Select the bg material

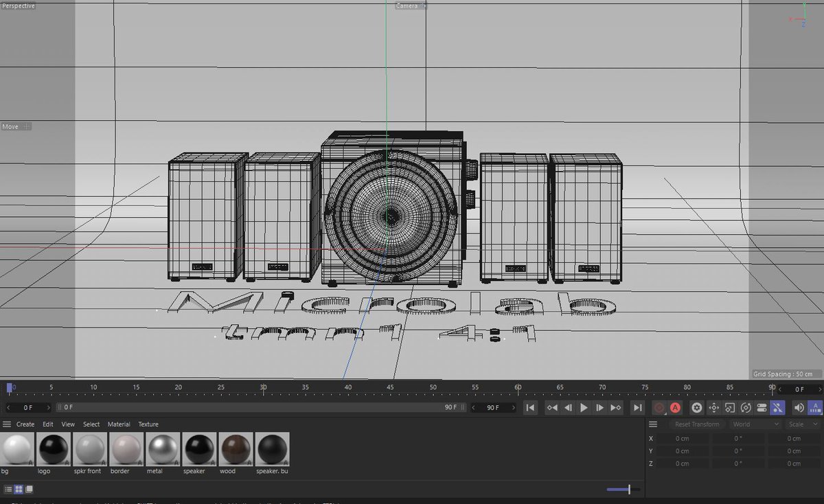point(17,450)
